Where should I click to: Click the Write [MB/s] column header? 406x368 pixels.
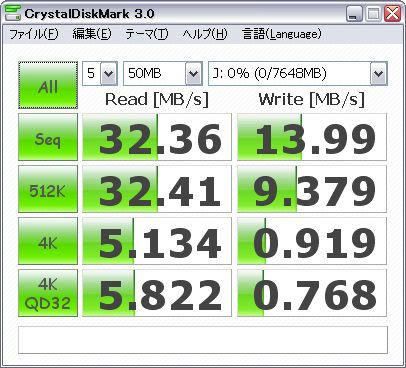[x=312, y=99]
